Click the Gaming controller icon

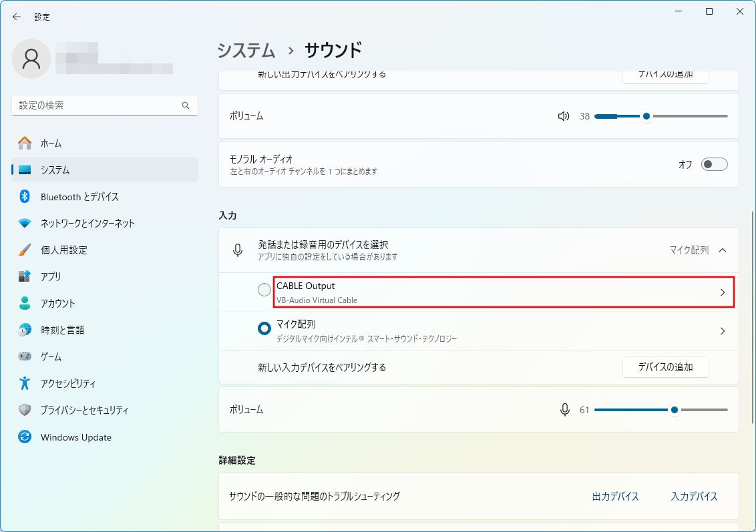[x=25, y=356]
